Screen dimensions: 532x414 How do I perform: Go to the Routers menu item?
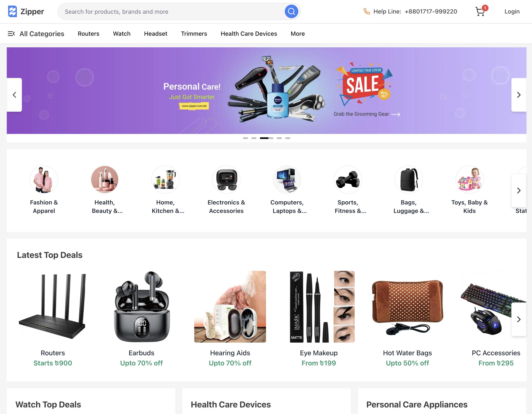tap(88, 34)
